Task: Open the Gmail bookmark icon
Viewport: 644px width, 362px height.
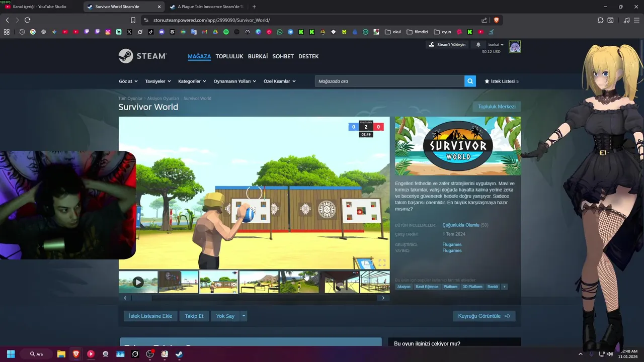Action: click(x=204, y=32)
